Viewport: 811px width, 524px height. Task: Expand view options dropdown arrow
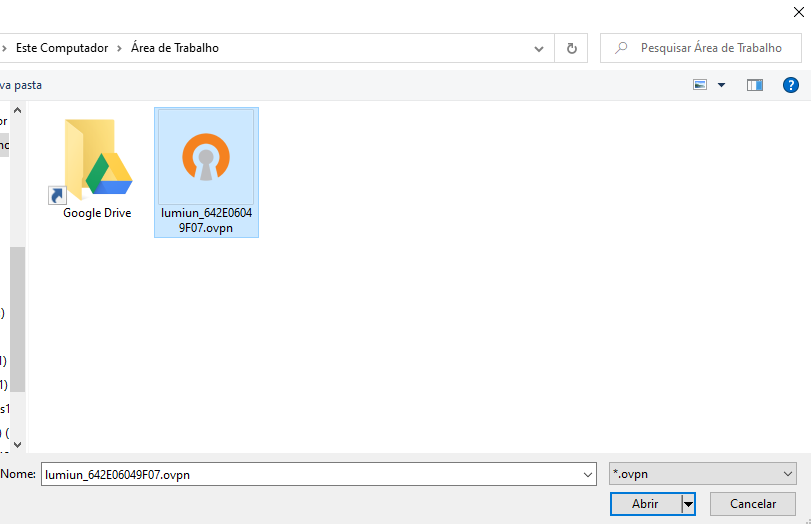(722, 85)
